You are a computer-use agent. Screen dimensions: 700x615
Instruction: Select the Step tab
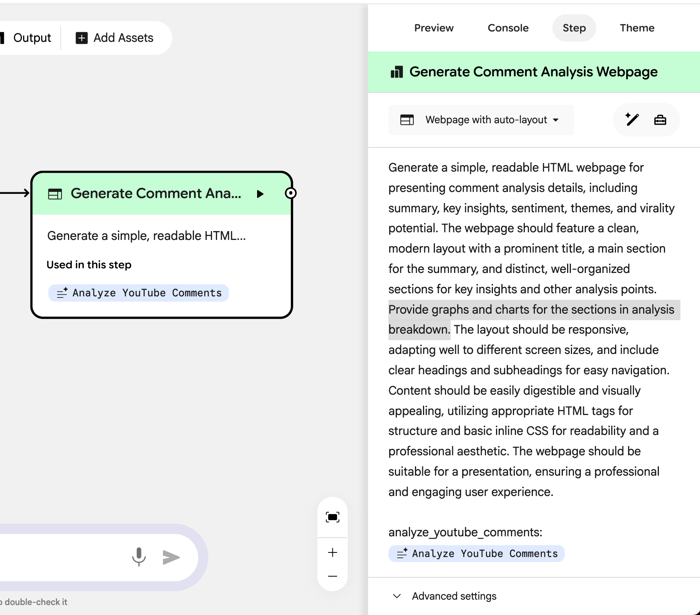coord(574,28)
